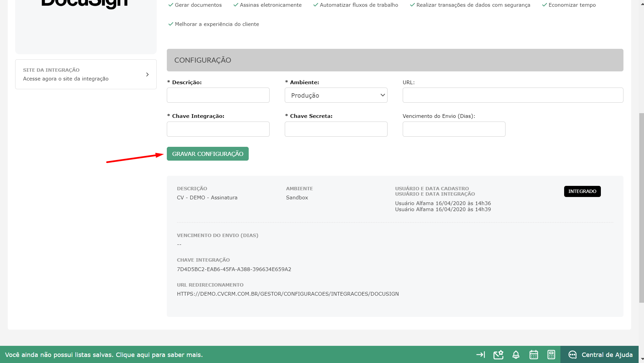Focus the Descrição input field

tap(218, 95)
